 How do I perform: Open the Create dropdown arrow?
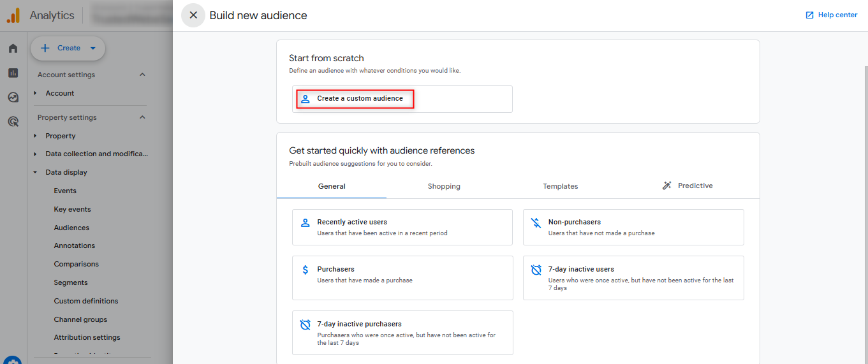coord(93,48)
